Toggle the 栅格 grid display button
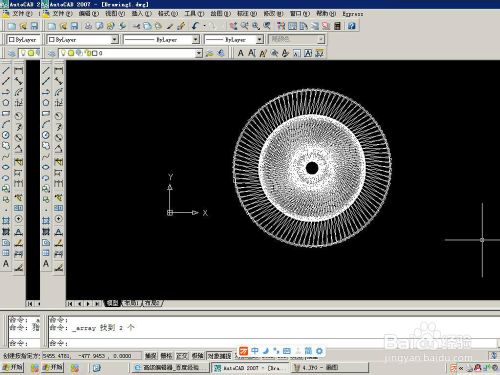 coord(166,356)
